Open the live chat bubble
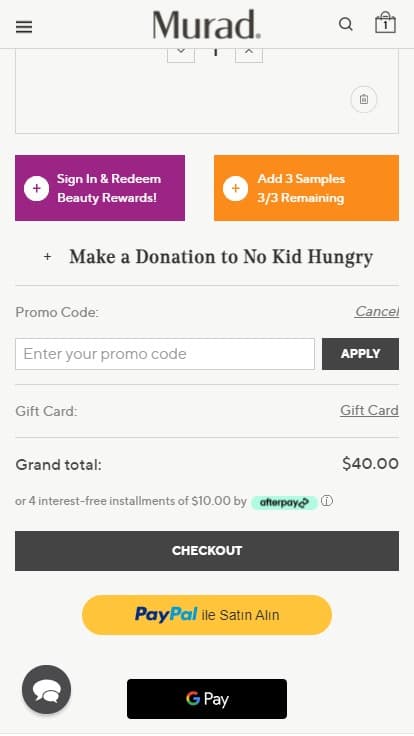The width and height of the screenshot is (414, 736). tap(46, 690)
